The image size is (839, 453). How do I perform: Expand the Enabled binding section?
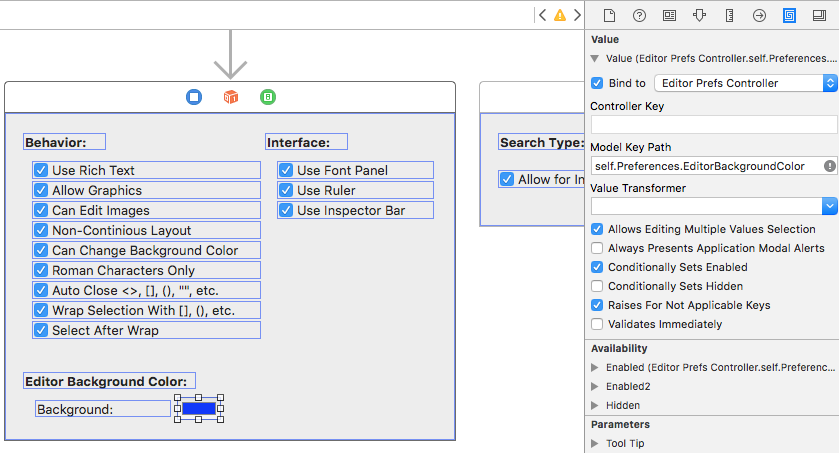[x=594, y=367]
